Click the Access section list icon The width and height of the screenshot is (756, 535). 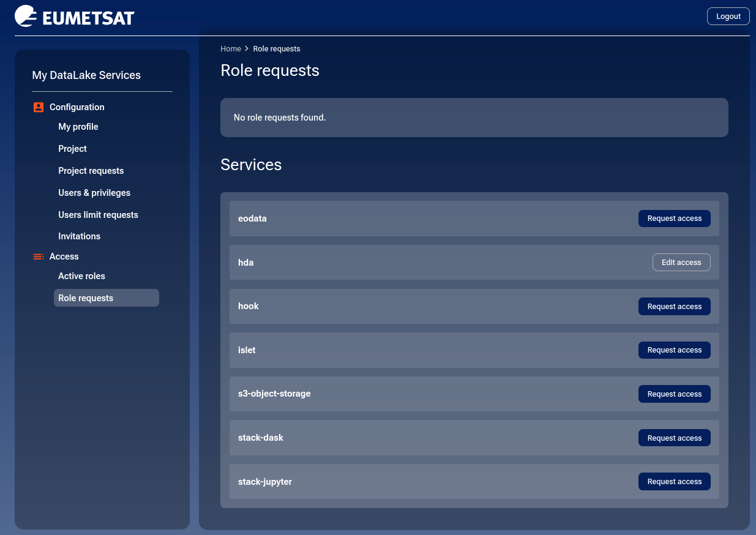[39, 256]
